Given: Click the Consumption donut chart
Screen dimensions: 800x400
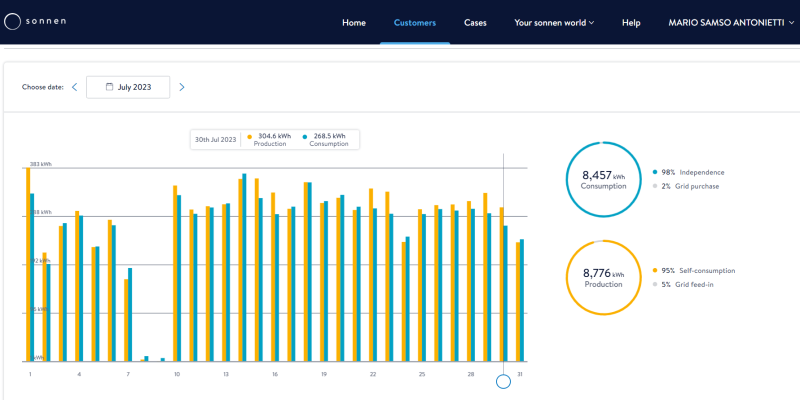Looking at the screenshot, I should pos(604,179).
